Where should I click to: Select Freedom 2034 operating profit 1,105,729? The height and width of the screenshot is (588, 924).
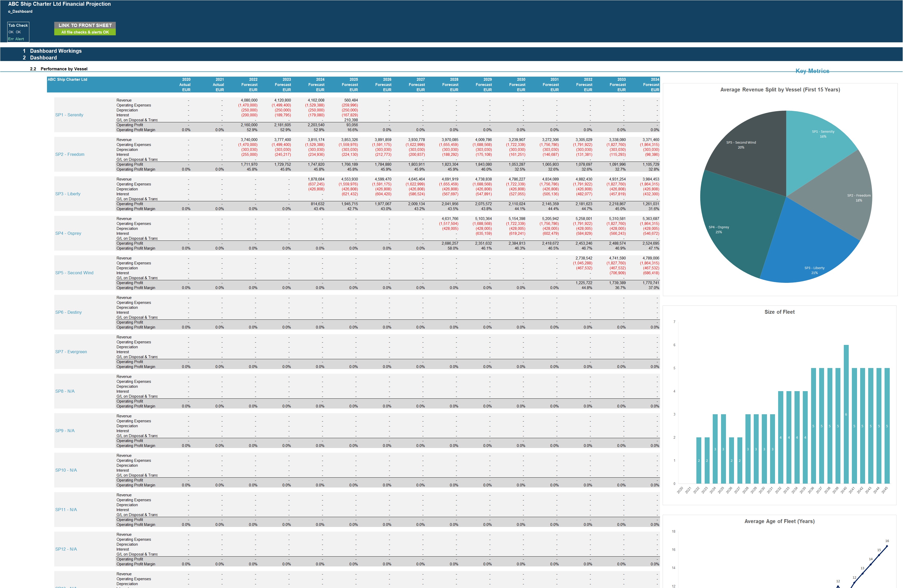[x=651, y=164]
